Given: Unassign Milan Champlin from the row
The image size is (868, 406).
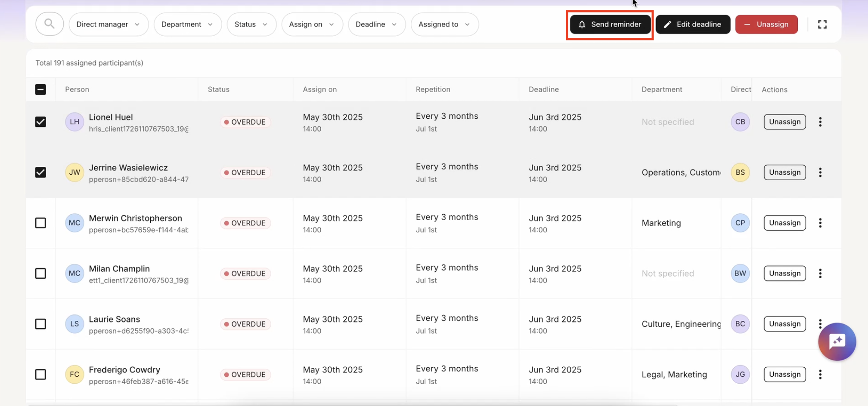Looking at the screenshot, I should 784,274.
